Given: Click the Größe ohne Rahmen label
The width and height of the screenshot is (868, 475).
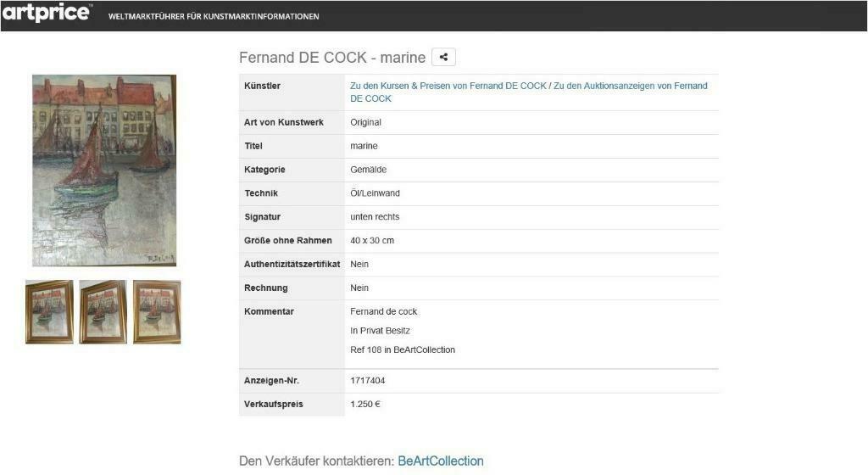Looking at the screenshot, I should click(288, 241).
